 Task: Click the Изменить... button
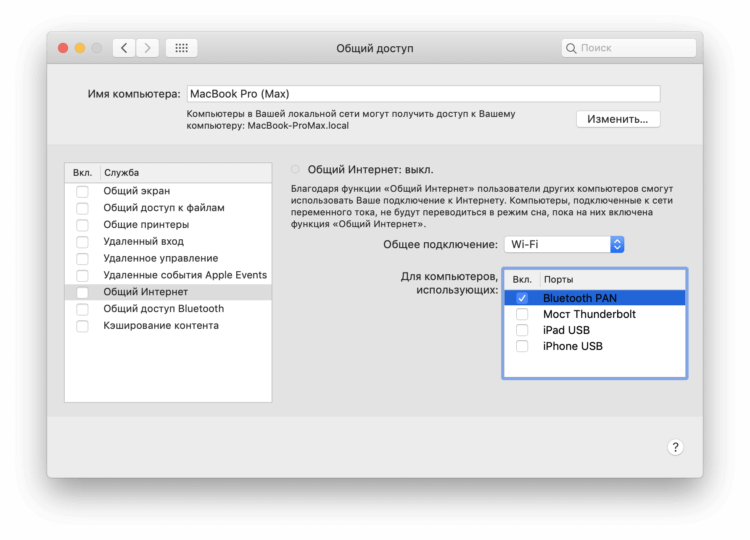(618, 119)
